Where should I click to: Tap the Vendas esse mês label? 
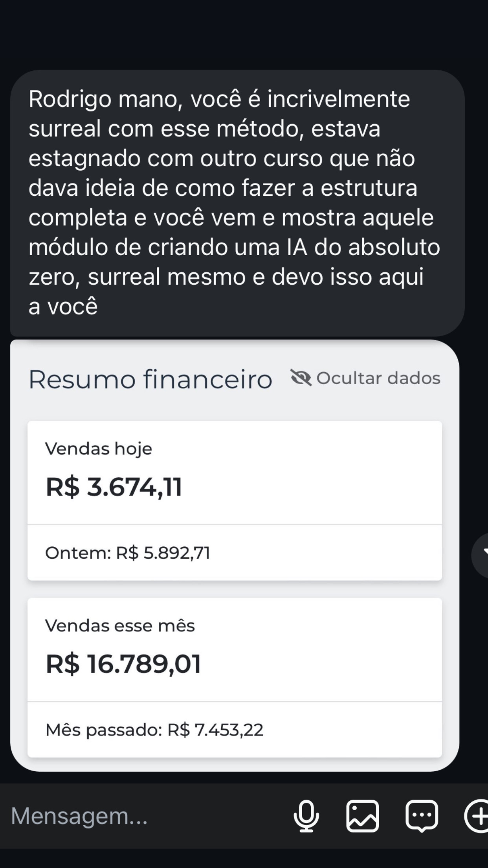tap(120, 625)
